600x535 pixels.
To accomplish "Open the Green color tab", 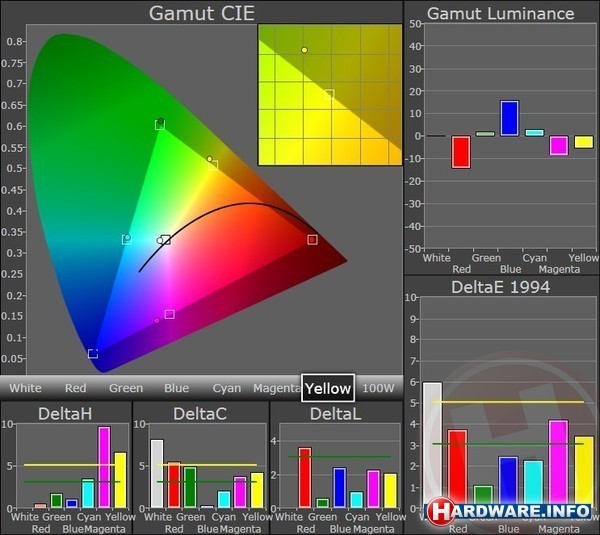I will click(126, 388).
